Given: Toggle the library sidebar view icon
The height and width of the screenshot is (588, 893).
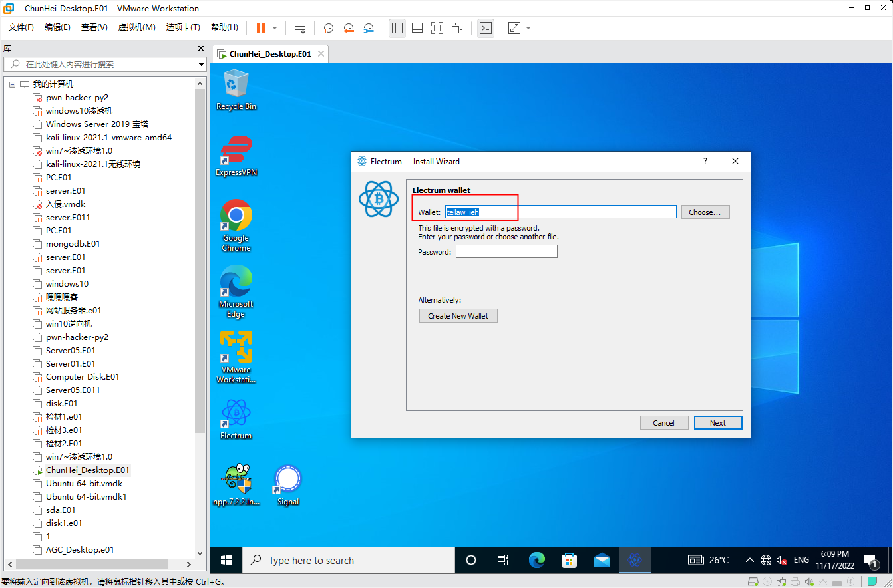Looking at the screenshot, I should (x=397, y=28).
